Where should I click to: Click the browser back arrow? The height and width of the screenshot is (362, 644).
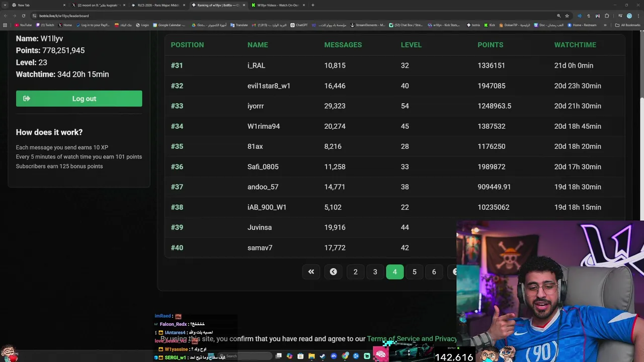coord(6,16)
